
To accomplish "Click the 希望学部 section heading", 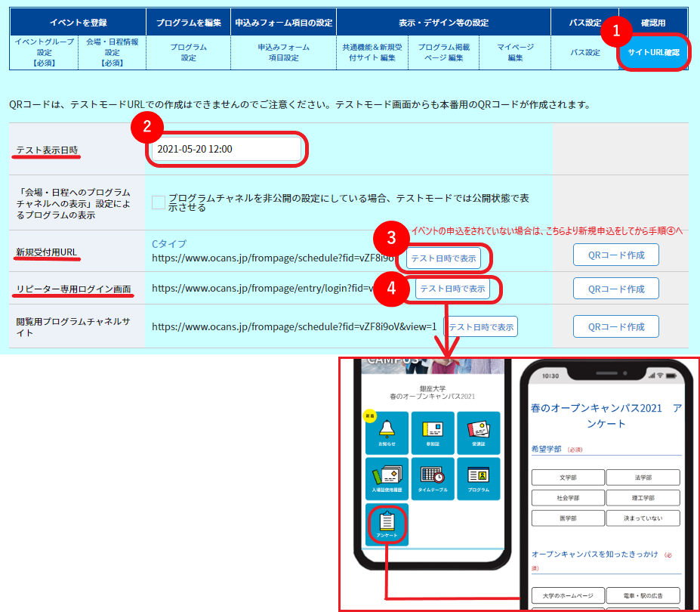I will click(x=546, y=449).
